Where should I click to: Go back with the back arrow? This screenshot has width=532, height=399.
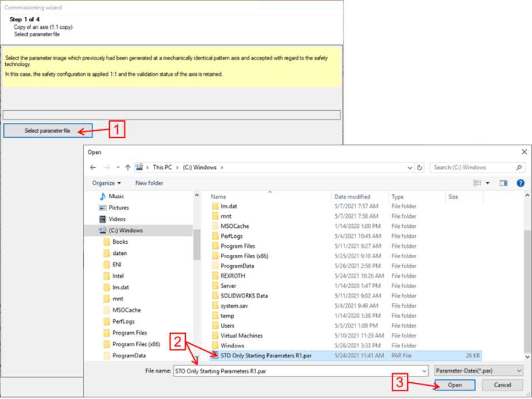point(93,167)
